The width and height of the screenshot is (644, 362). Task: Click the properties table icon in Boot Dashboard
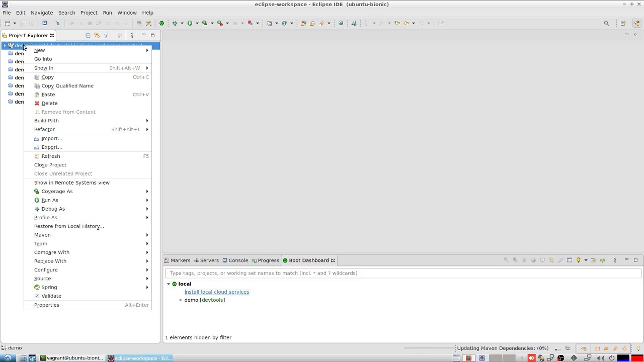pyautogui.click(x=570, y=260)
